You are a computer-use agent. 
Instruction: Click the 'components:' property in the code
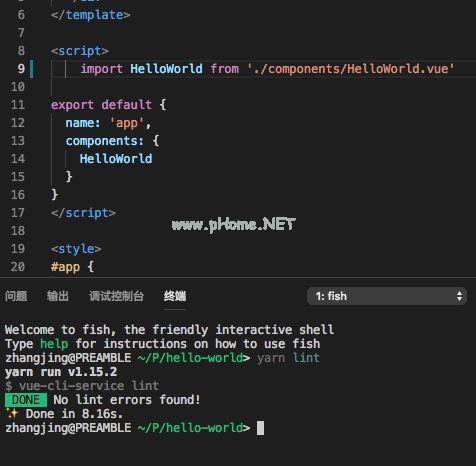click(x=104, y=141)
